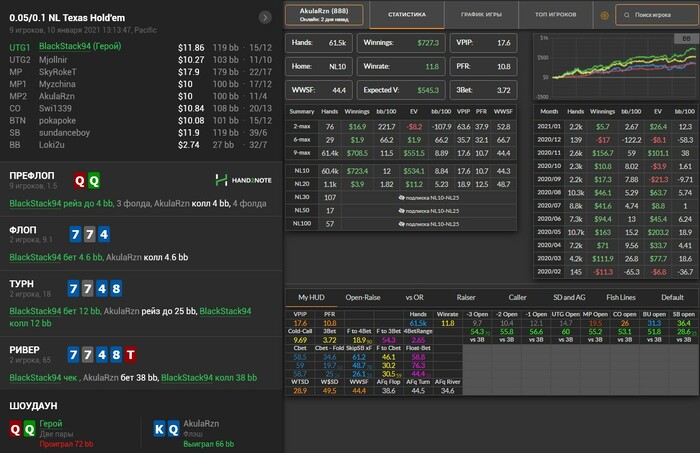700x453 pixels.
Task: Select player AkulaRzn in the seat list
Action: click(x=57, y=96)
